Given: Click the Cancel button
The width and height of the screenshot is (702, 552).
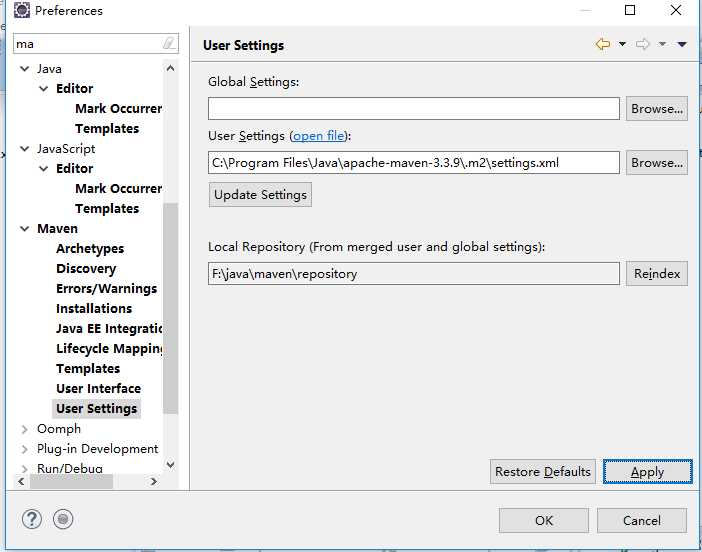Looking at the screenshot, I should (642, 521).
